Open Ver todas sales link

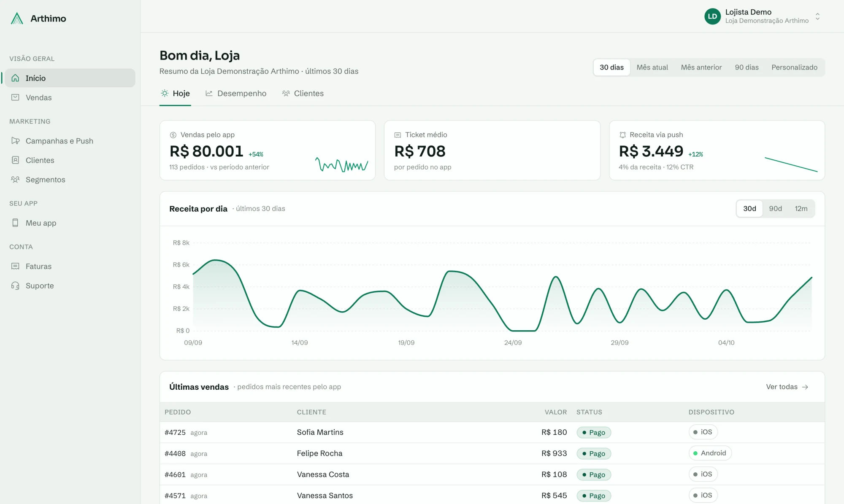pos(787,387)
